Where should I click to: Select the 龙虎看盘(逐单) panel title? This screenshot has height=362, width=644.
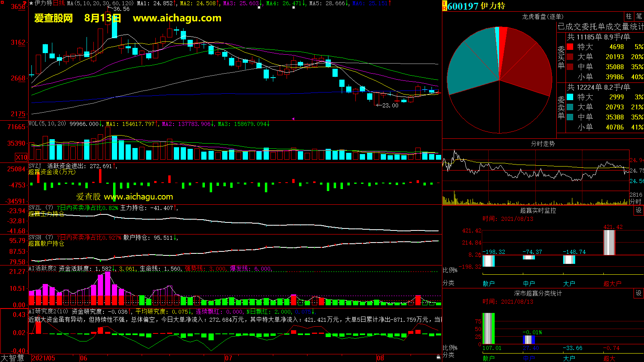pyautogui.click(x=543, y=16)
